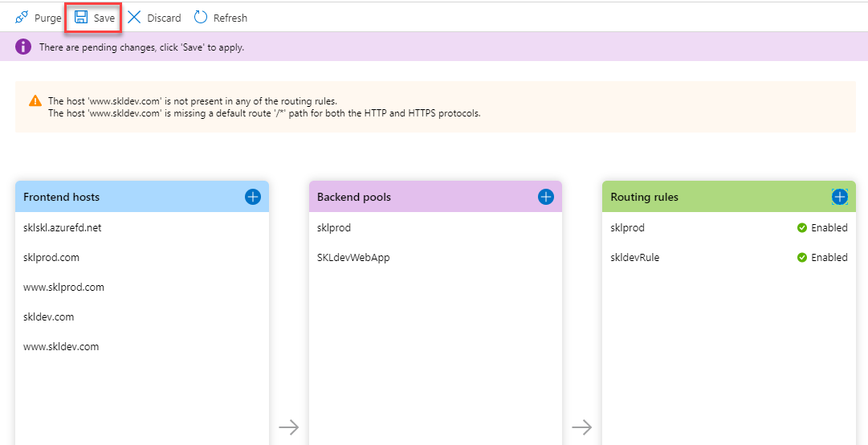Open the SKLdevWebApp backend pool
Viewport: 868px width, 445px height.
(354, 257)
